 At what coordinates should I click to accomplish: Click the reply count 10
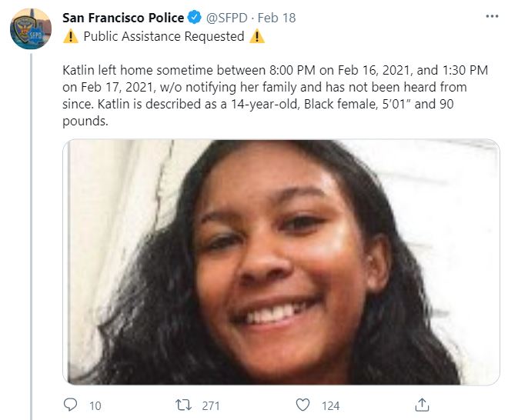95,405
